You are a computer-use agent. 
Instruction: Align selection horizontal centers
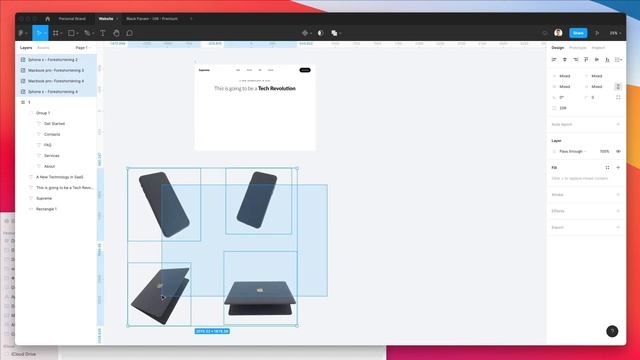[564, 60]
